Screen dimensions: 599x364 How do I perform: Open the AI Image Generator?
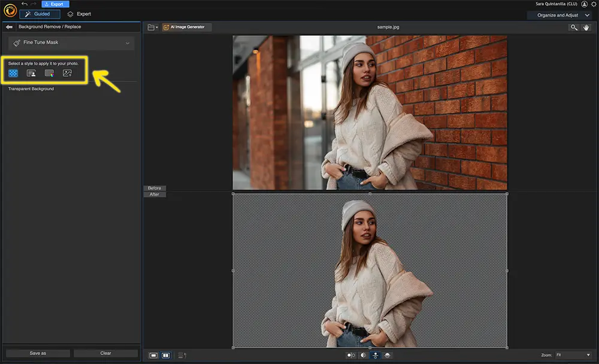tap(186, 26)
